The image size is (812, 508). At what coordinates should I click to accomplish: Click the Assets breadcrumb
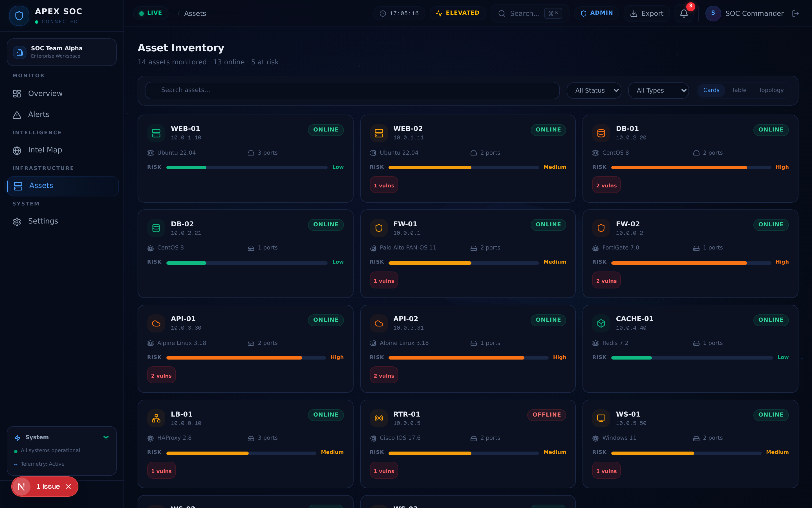[195, 14]
